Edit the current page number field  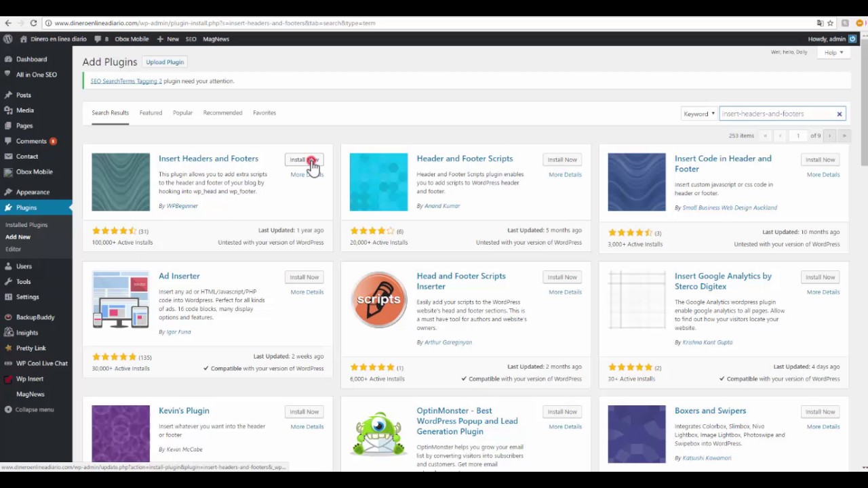(798, 136)
